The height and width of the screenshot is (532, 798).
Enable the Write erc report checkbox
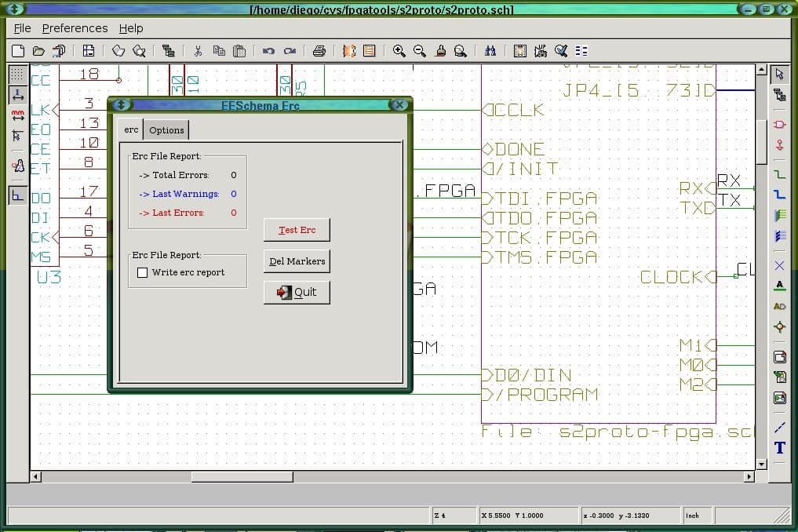pos(142,272)
